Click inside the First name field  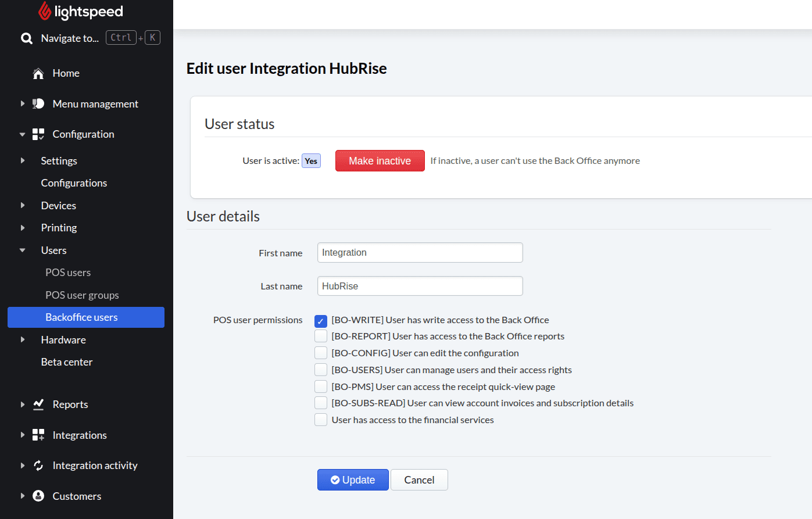pyautogui.click(x=420, y=252)
